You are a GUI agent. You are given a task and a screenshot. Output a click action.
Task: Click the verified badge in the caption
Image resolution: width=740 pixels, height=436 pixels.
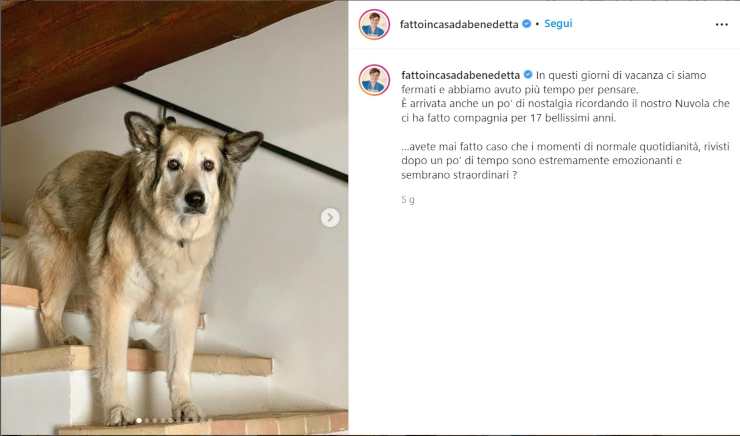528,75
